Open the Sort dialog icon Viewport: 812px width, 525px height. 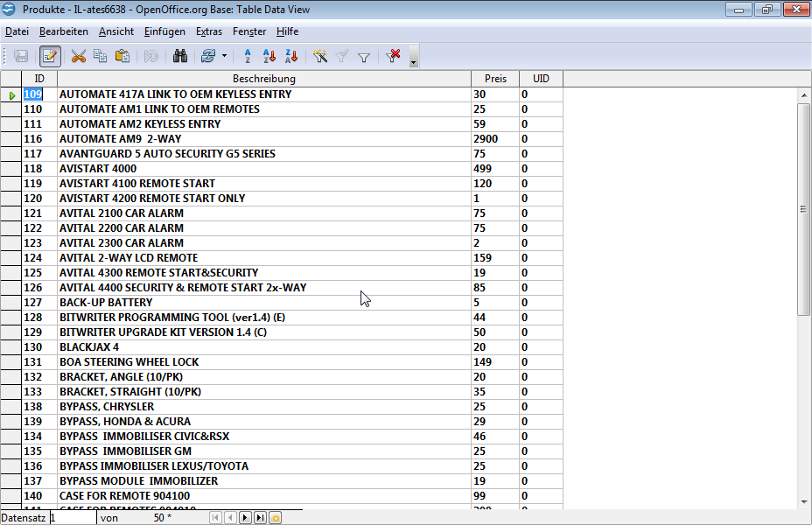(248, 56)
